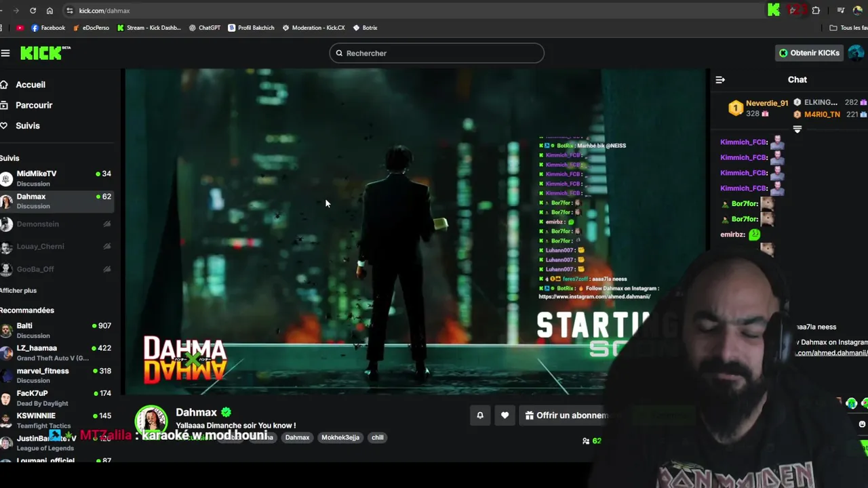Image resolution: width=868 pixels, height=488 pixels.
Task: Open the Facebook bookmark
Action: pos(48,28)
